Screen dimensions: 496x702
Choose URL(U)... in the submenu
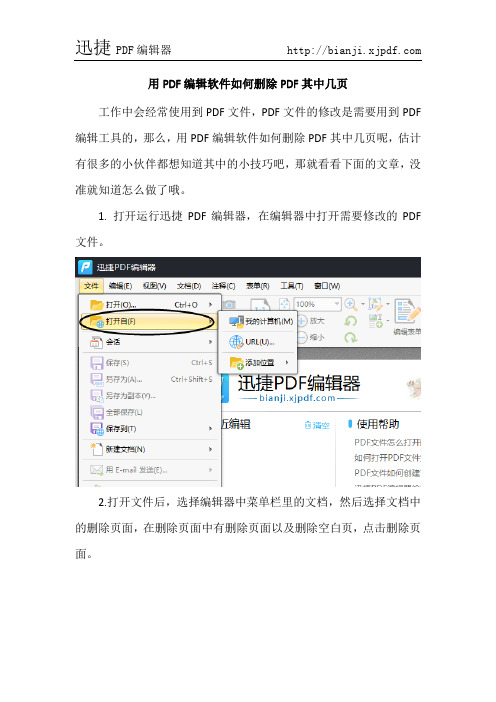258,342
